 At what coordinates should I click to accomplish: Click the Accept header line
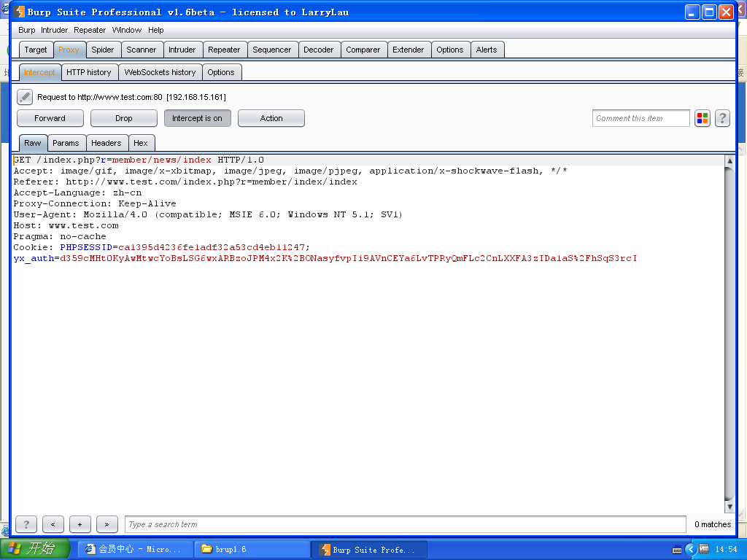click(x=290, y=171)
